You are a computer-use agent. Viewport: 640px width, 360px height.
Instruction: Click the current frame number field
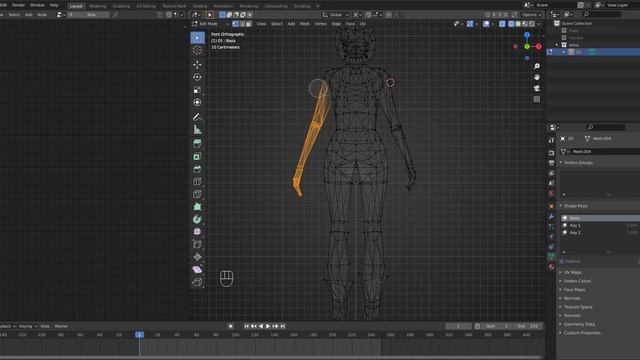coord(458,326)
